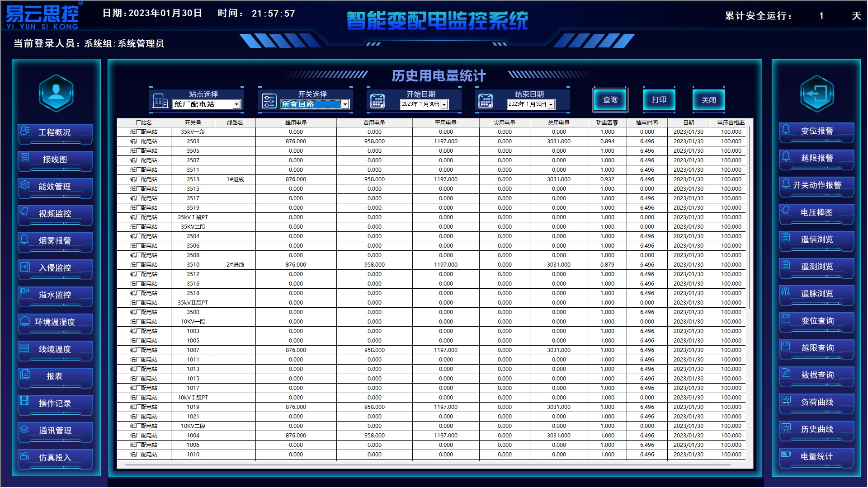Click the 打印 print button

pos(659,100)
